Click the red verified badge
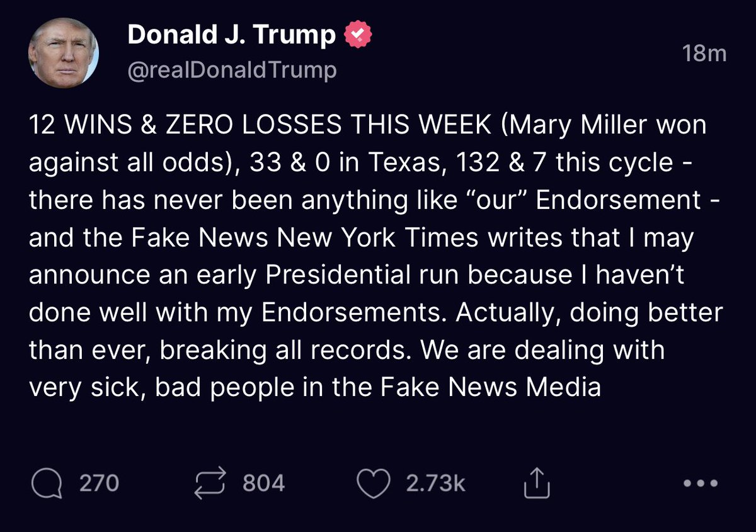 pyautogui.click(x=358, y=35)
